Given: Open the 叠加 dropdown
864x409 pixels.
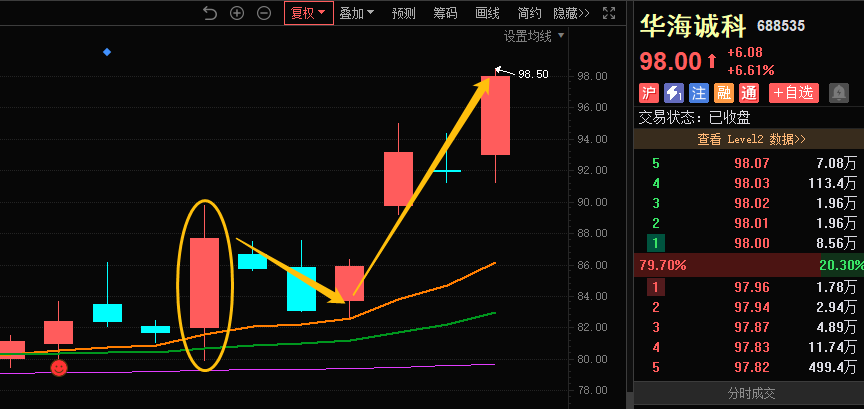Looking at the screenshot, I should 357,13.
